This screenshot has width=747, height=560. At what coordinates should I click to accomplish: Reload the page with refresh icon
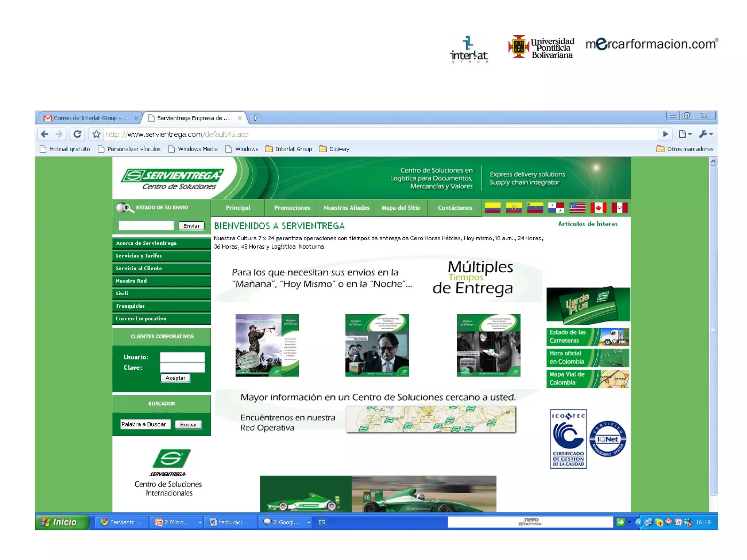click(x=77, y=134)
